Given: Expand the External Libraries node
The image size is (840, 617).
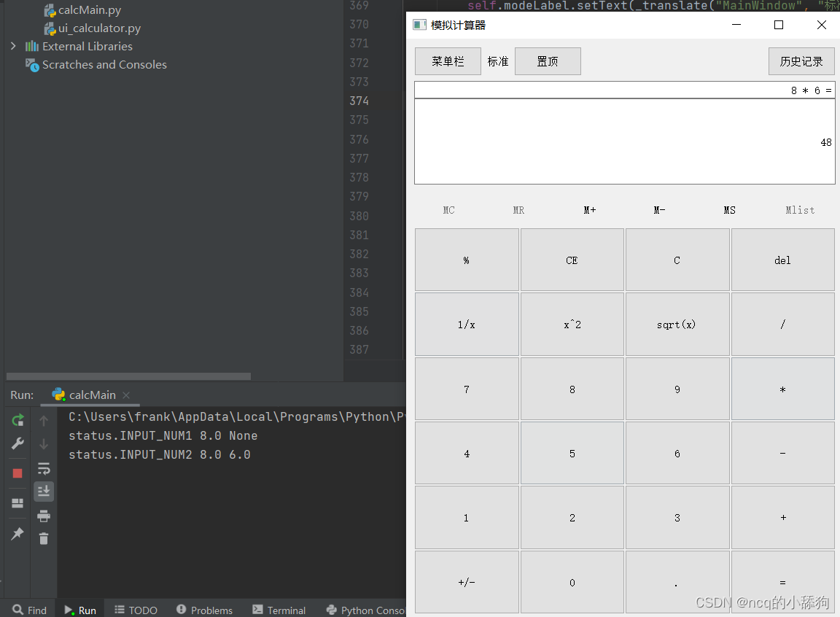Looking at the screenshot, I should 13,45.
